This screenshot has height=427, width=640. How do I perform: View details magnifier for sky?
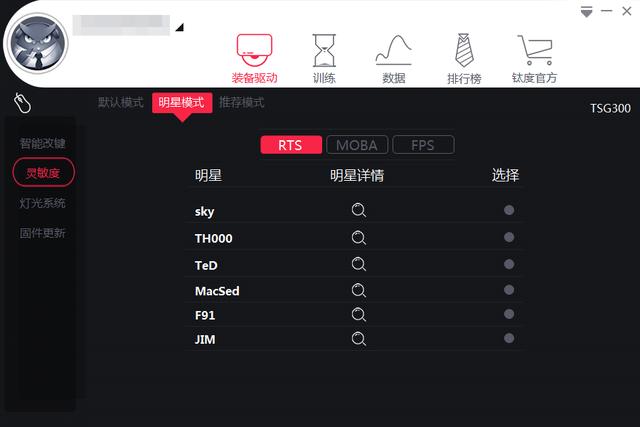click(359, 210)
